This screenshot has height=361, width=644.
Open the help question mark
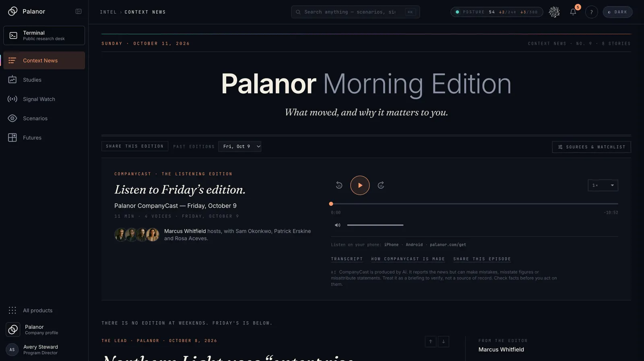click(x=591, y=12)
